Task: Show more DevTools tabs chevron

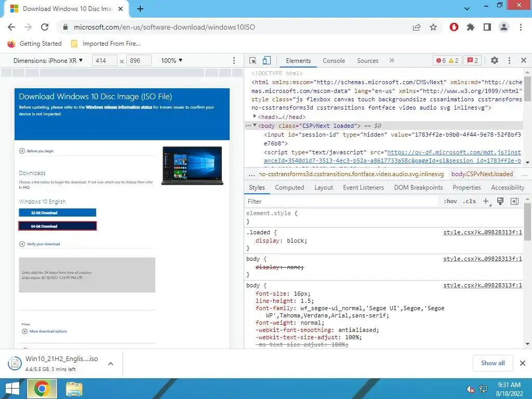Action: (392, 60)
